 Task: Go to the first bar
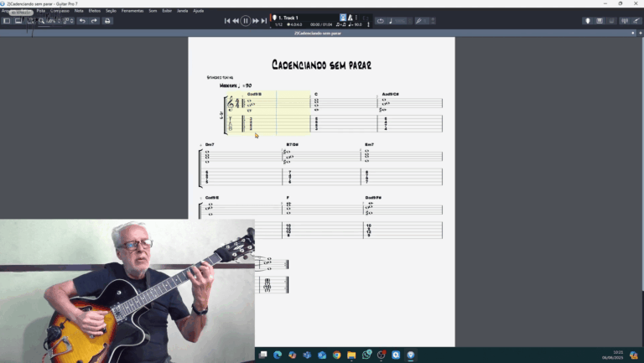click(226, 20)
